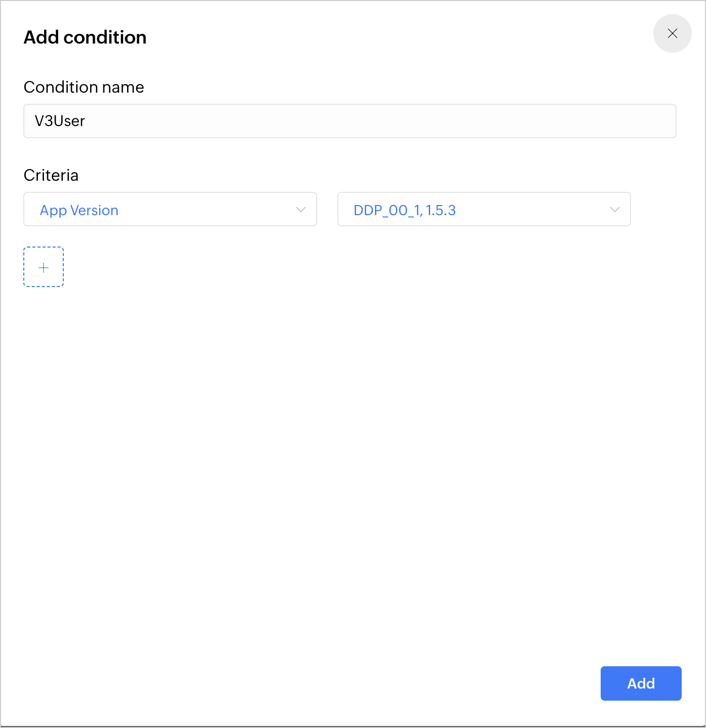
Task: Change the selected app version values
Action: coord(484,210)
